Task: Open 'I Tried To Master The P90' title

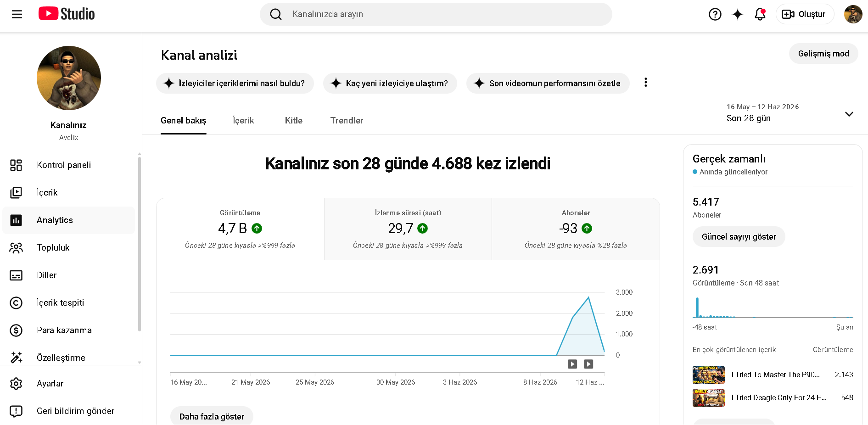Action: tap(775, 375)
